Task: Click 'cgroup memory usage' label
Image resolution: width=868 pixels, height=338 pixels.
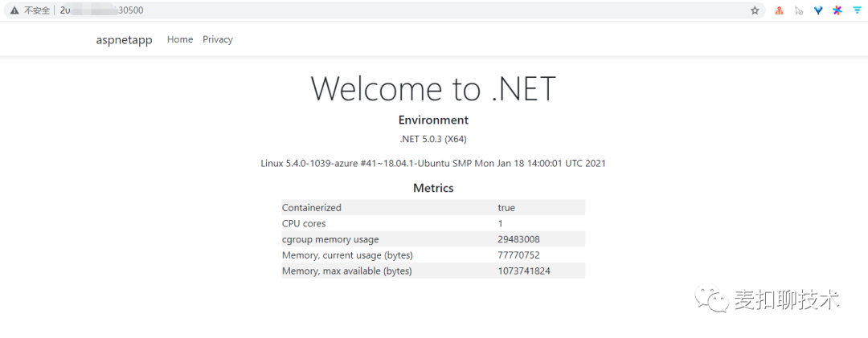Action: 330,239
